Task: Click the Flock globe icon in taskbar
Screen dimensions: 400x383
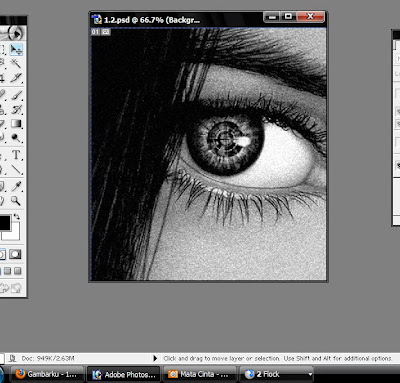Action: [250, 374]
